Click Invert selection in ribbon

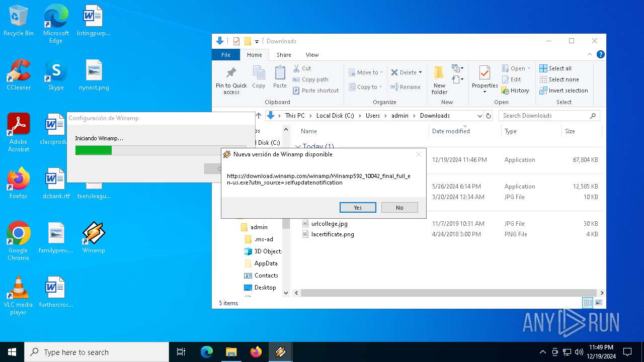click(x=563, y=90)
